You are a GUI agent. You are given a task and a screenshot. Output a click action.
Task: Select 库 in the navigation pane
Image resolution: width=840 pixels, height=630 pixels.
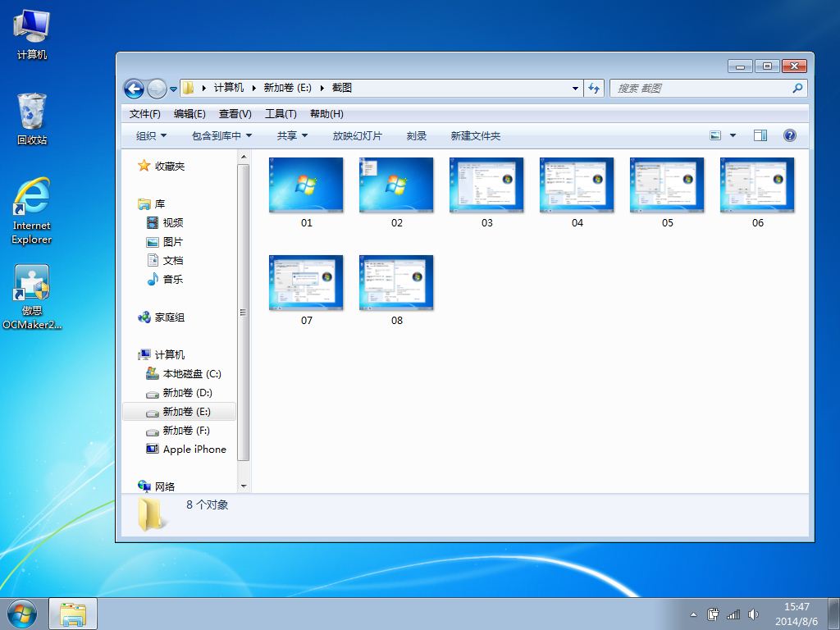160,204
